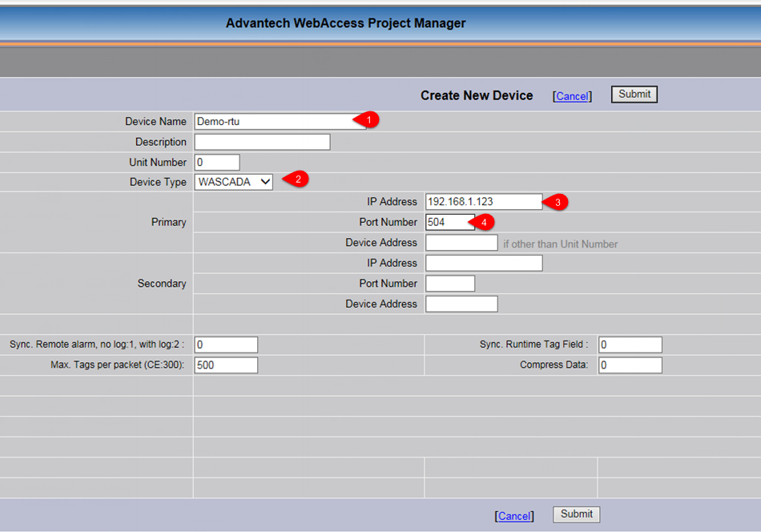Click red callout marker number 3

click(x=558, y=202)
